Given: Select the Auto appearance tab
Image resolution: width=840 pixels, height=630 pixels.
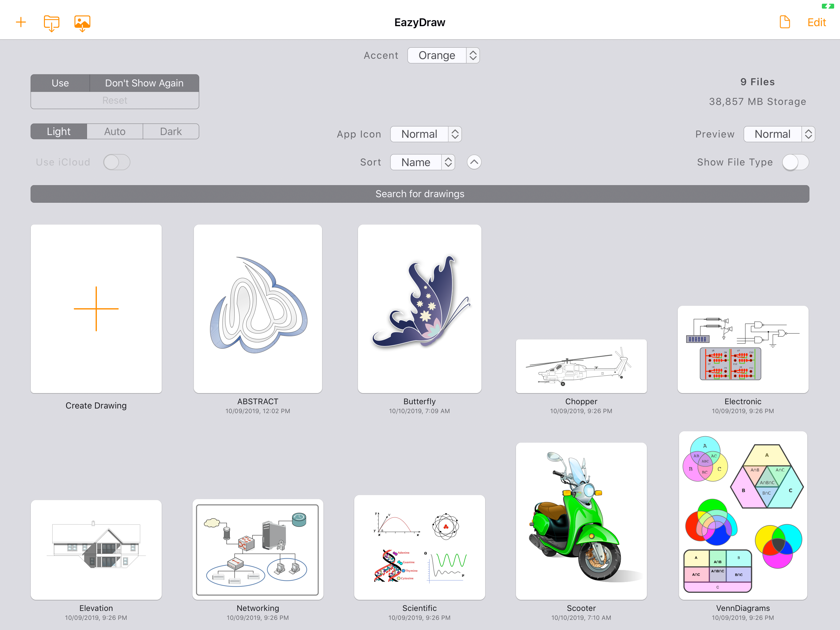Looking at the screenshot, I should pos(115,131).
